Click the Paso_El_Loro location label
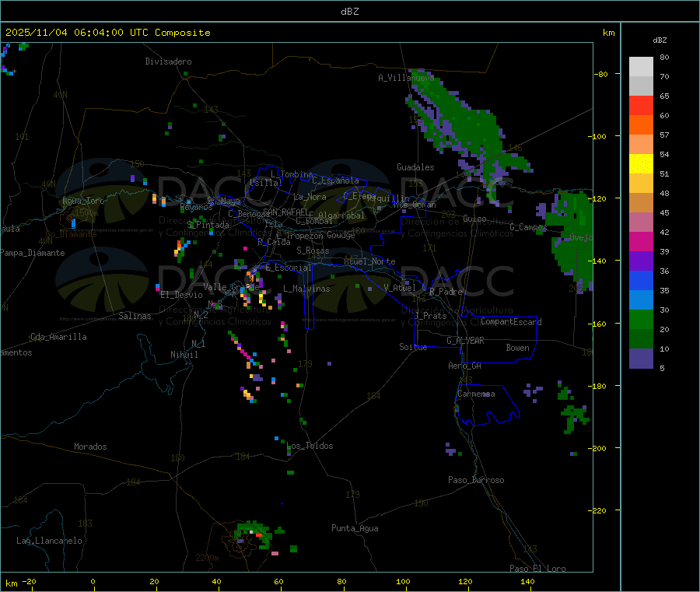The height and width of the screenshot is (592, 700). 538,569
